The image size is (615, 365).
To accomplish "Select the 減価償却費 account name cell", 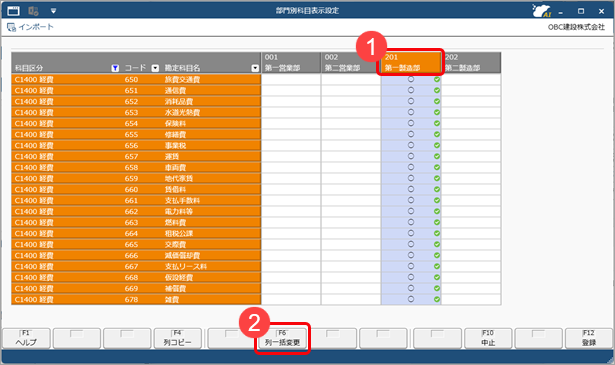I will (x=211, y=255).
